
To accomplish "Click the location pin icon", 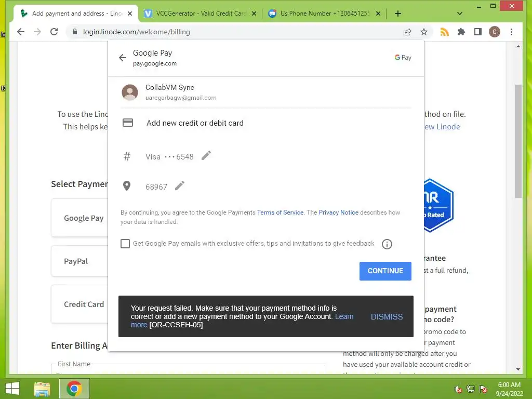I will [x=127, y=186].
